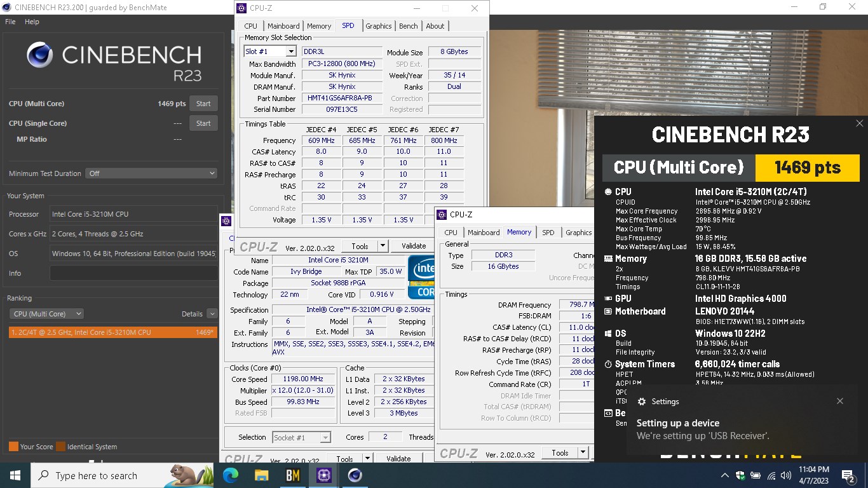The image size is (868, 488).
Task: Start the CPU (Multi Core) test
Action: click(x=203, y=104)
